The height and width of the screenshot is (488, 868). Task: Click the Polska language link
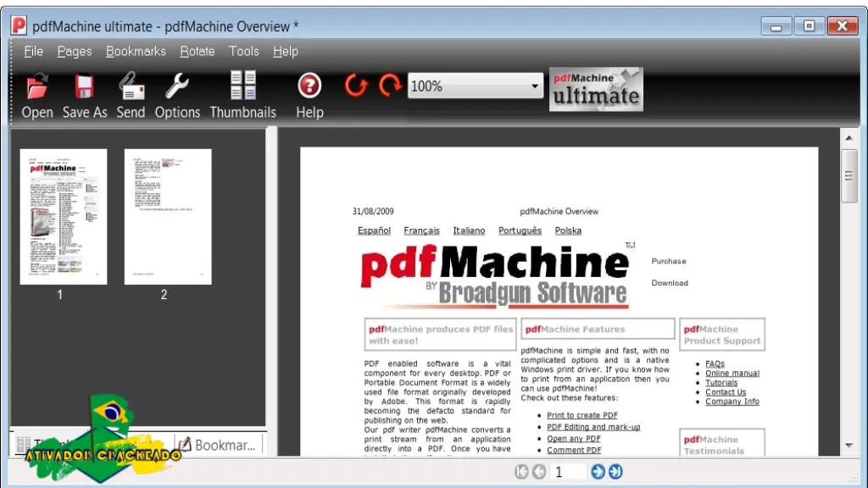click(x=568, y=230)
